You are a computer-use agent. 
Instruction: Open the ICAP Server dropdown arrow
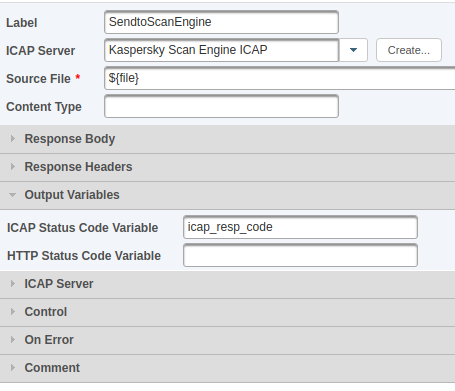click(353, 50)
